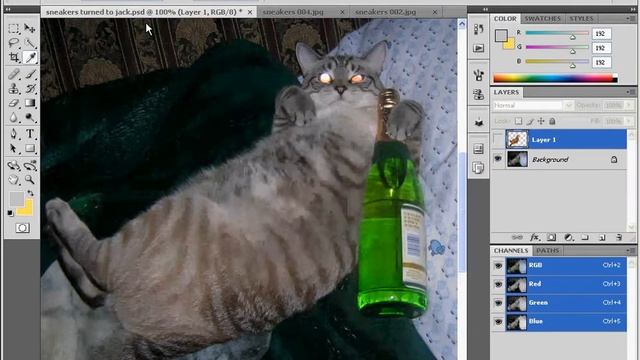Swap foreground and background colors
The height and width of the screenshot is (360, 640).
pyautogui.click(x=31, y=193)
